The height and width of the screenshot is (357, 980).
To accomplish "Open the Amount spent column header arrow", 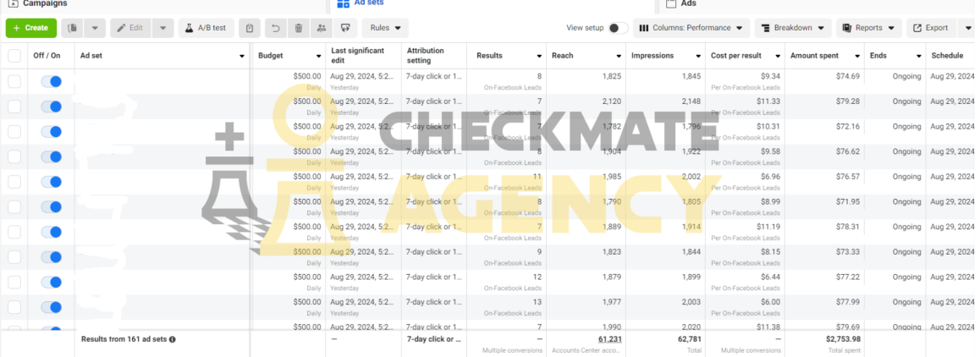I will click(857, 57).
